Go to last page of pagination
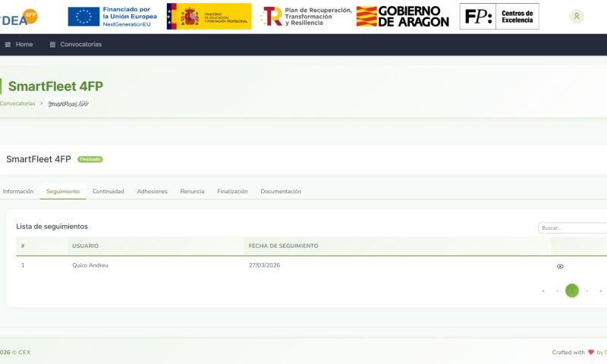Screen dimensions: 607x364 coord(601,291)
